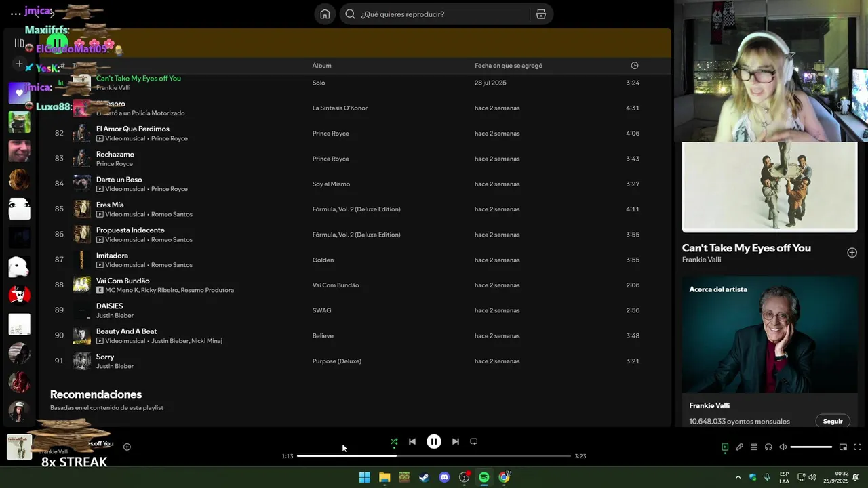Toggle repeat mode

point(474,441)
